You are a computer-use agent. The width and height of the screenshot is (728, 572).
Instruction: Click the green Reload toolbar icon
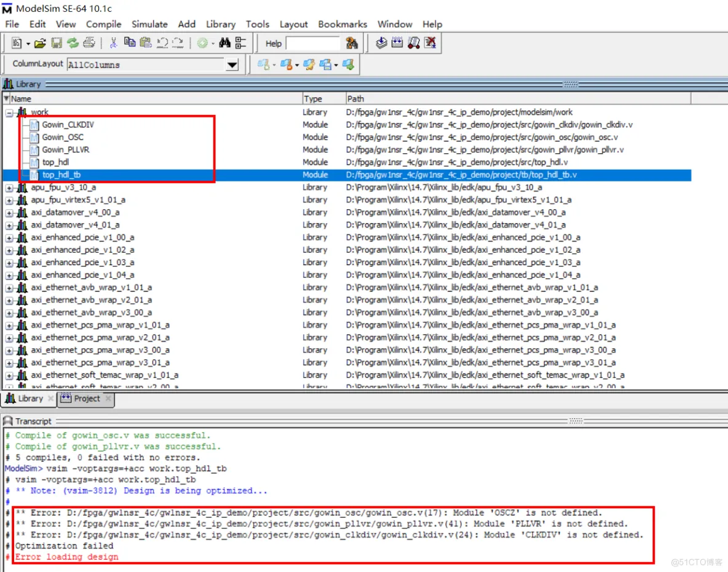coord(73,43)
